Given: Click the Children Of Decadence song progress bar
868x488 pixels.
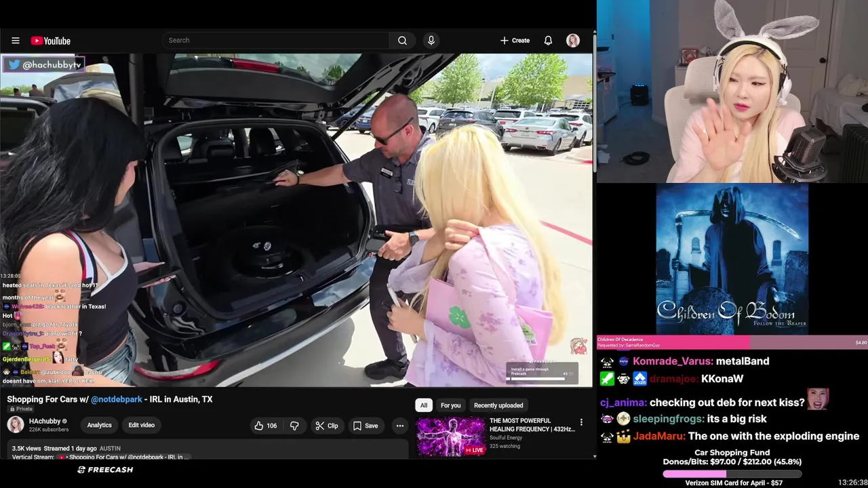Looking at the screenshot, I should tap(732, 342).
